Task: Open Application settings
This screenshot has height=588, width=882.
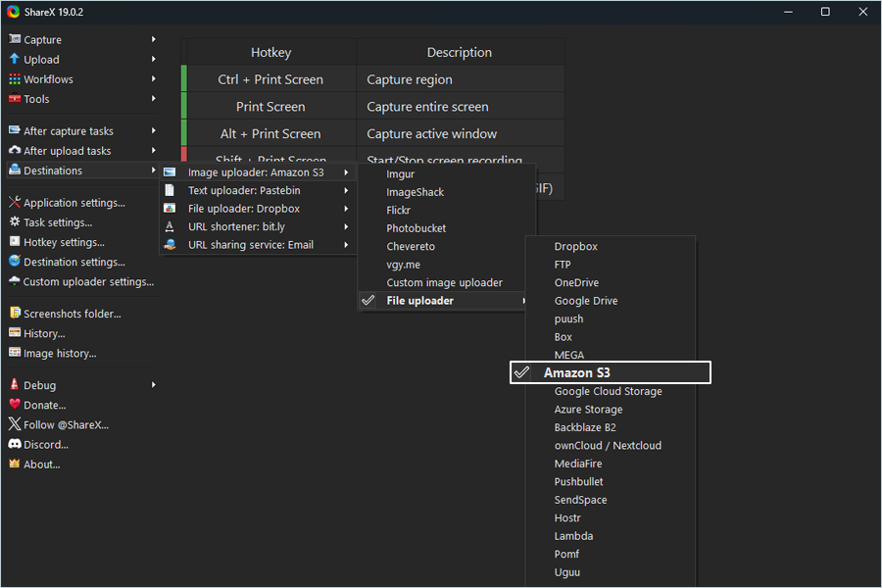Action: click(73, 203)
